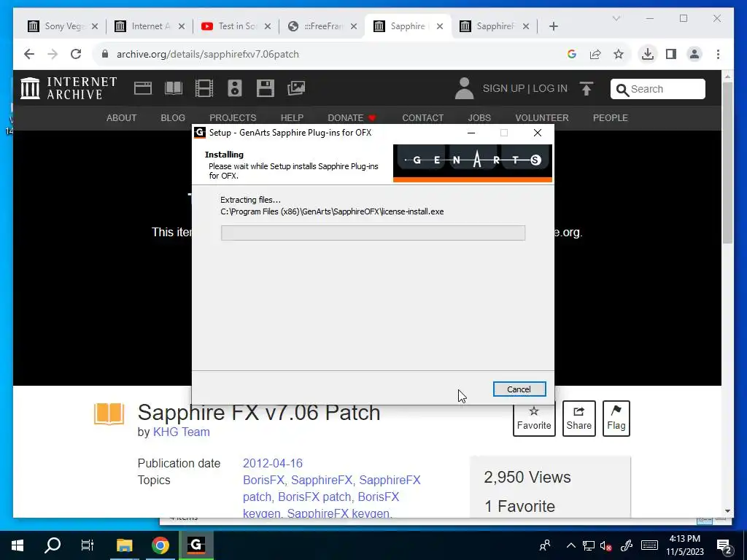This screenshot has height=560, width=747.
Task: Bookmark this page with the star icon
Action: coord(619,54)
